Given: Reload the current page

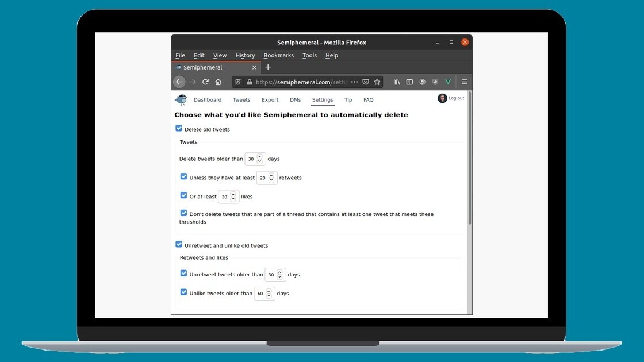Looking at the screenshot, I should pyautogui.click(x=205, y=82).
